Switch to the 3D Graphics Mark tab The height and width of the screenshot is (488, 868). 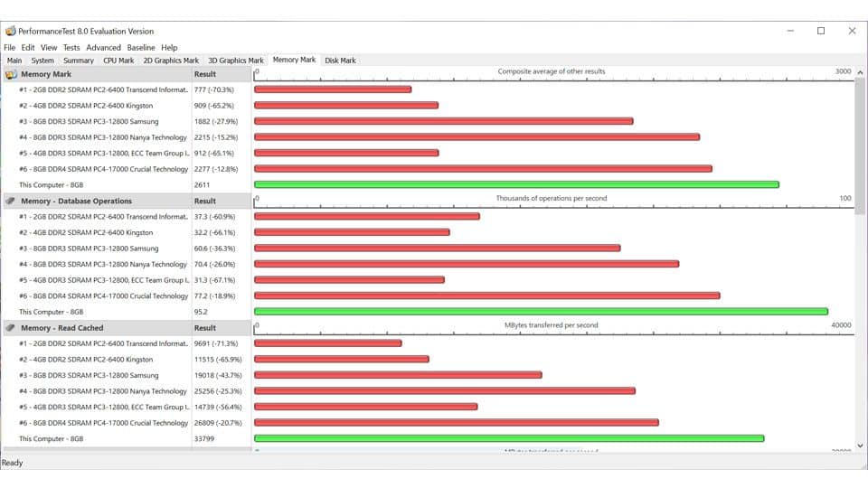pyautogui.click(x=236, y=61)
